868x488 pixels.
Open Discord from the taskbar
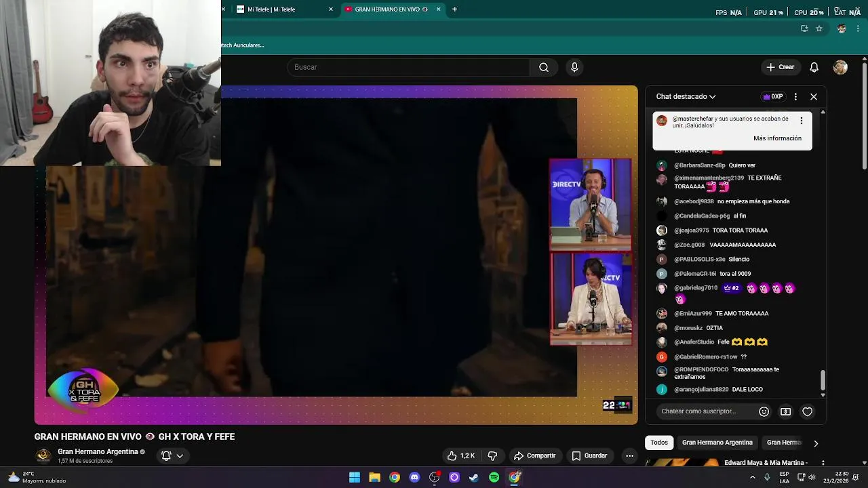point(414,477)
